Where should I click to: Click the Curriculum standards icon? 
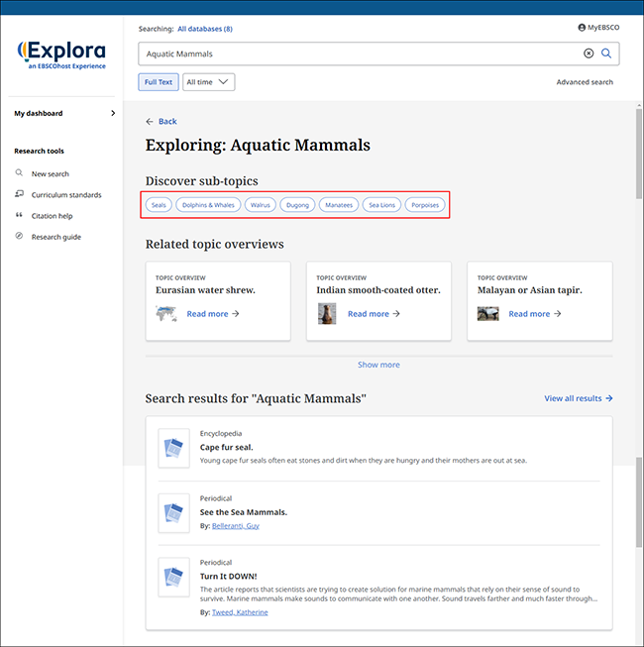19,193
